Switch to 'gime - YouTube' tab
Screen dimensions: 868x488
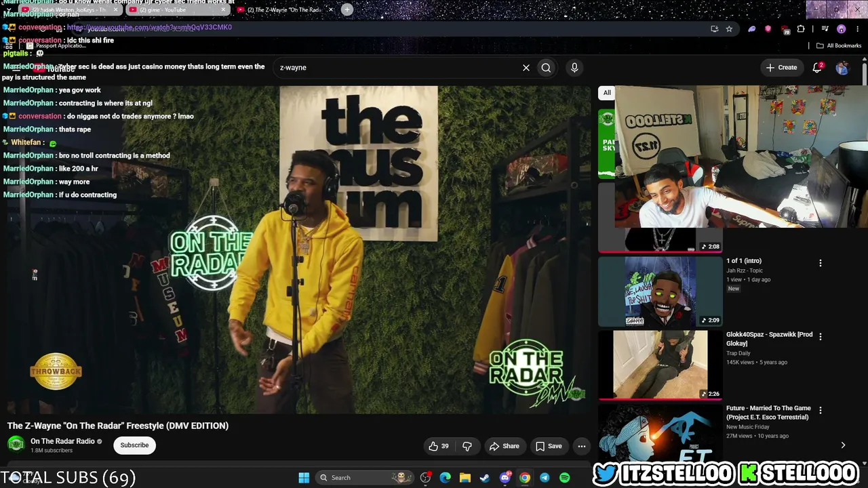[176, 9]
